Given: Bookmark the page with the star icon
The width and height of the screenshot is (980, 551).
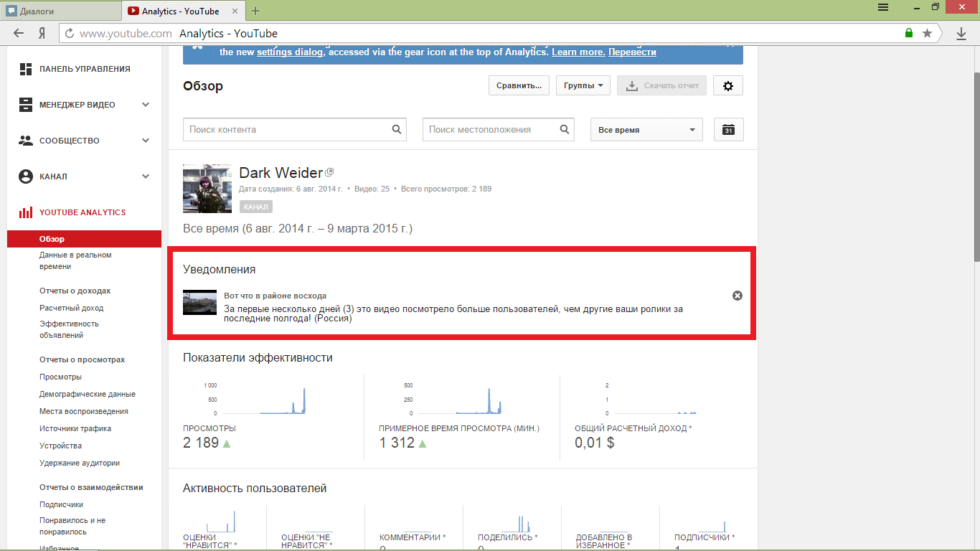Looking at the screenshot, I should point(928,33).
